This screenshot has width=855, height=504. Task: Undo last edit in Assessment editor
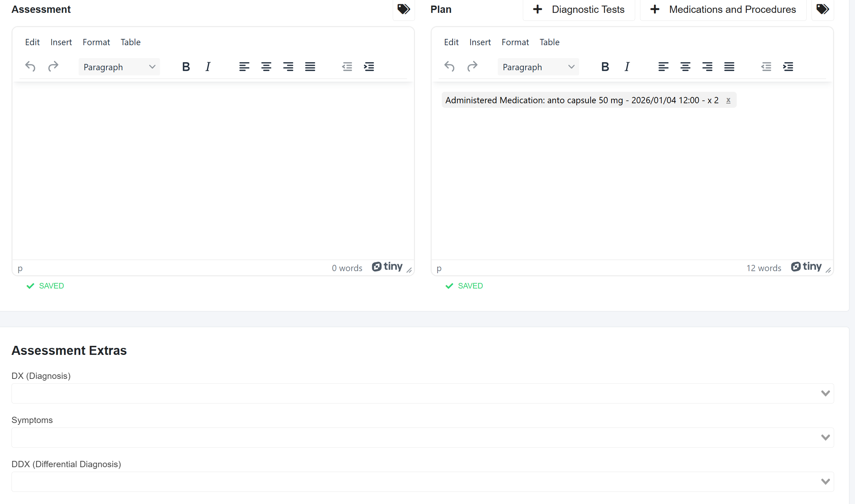[x=31, y=67]
